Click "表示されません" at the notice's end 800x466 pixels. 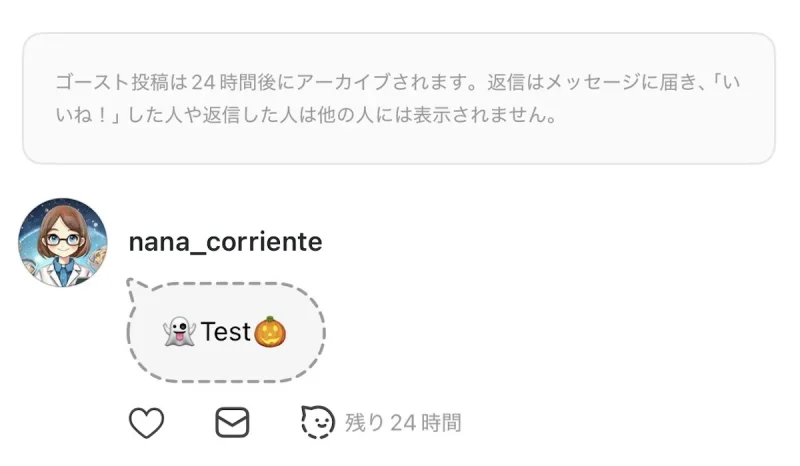494,115
